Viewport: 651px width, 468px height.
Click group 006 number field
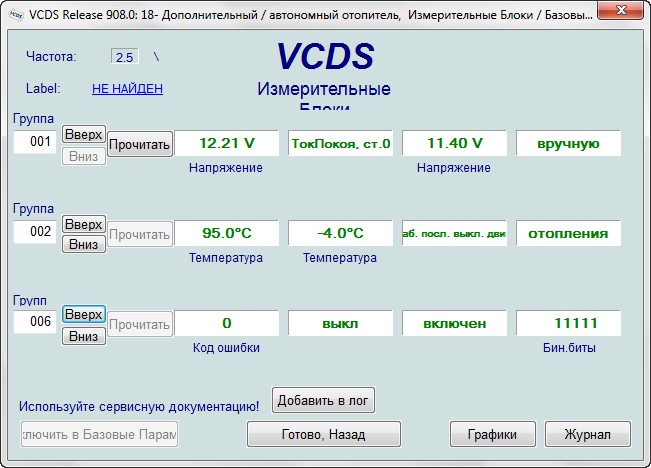pyautogui.click(x=35, y=322)
